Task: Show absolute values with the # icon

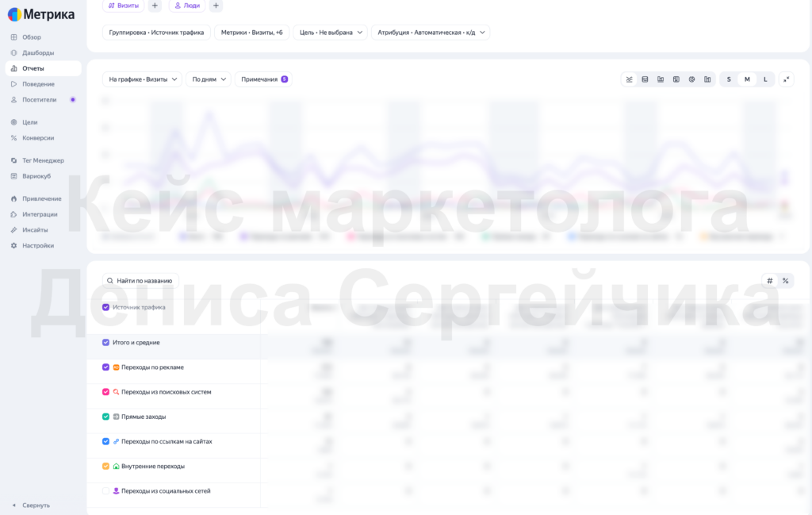Action: (x=769, y=281)
